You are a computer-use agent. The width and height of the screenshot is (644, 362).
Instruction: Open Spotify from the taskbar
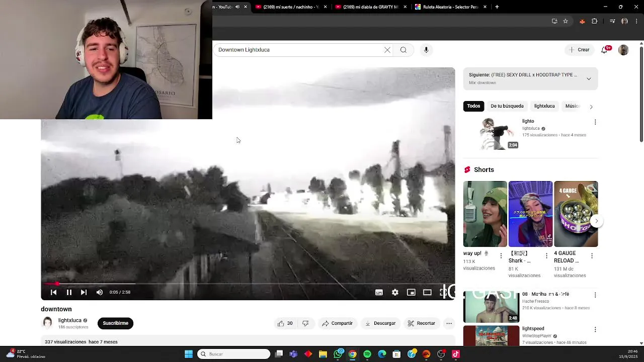(x=367, y=354)
